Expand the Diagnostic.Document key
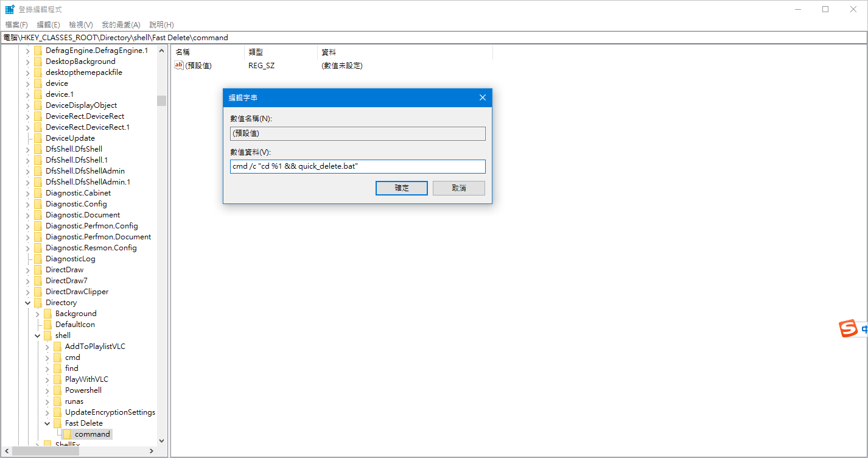Image resolution: width=868 pixels, height=458 pixels. pos(27,215)
